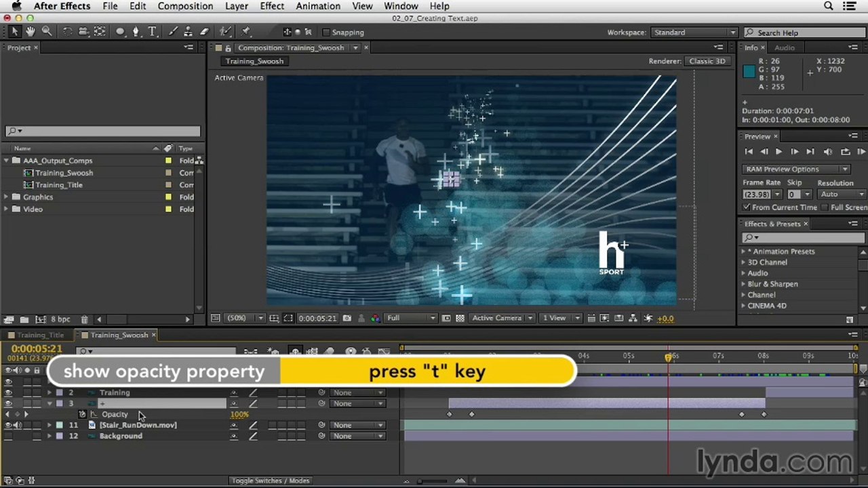Select the Puppet Pin tool
This screenshot has width=868, height=488.
click(246, 31)
